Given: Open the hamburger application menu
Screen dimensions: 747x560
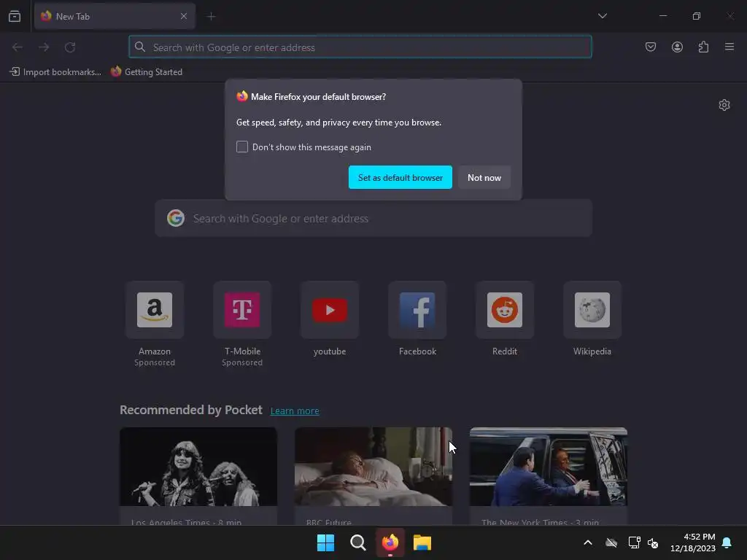Looking at the screenshot, I should [x=729, y=47].
